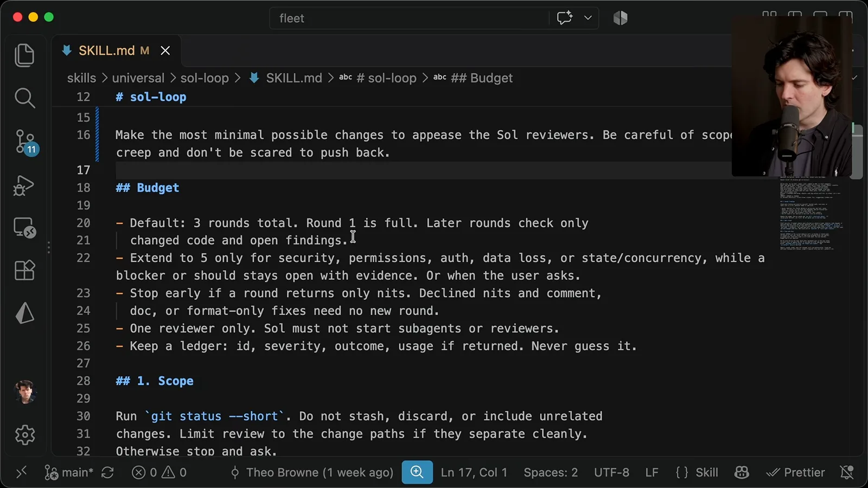Image resolution: width=868 pixels, height=488 pixels.
Task: Synchronize changes with the sync icon
Action: pyautogui.click(x=108, y=472)
